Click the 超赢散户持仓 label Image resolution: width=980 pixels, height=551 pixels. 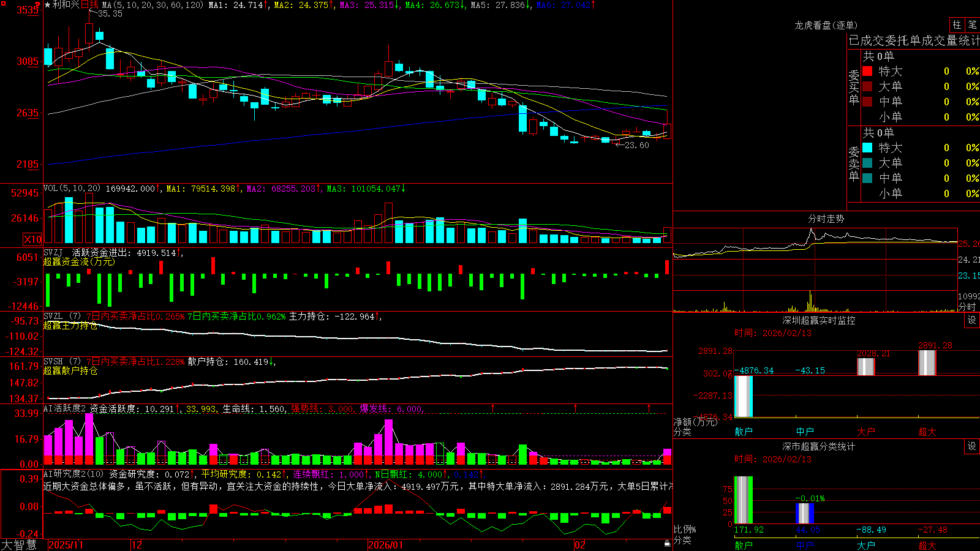70,370
